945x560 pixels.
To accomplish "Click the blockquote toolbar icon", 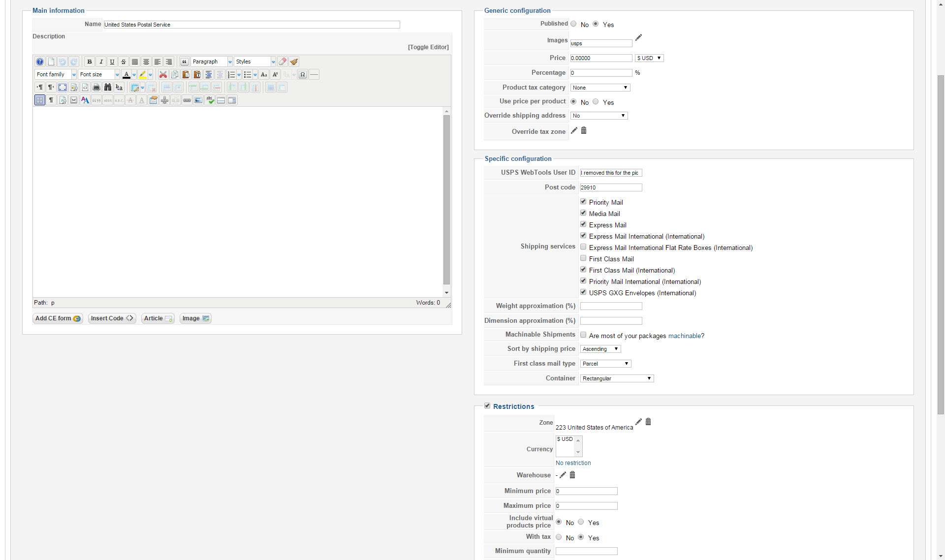I will [x=184, y=62].
